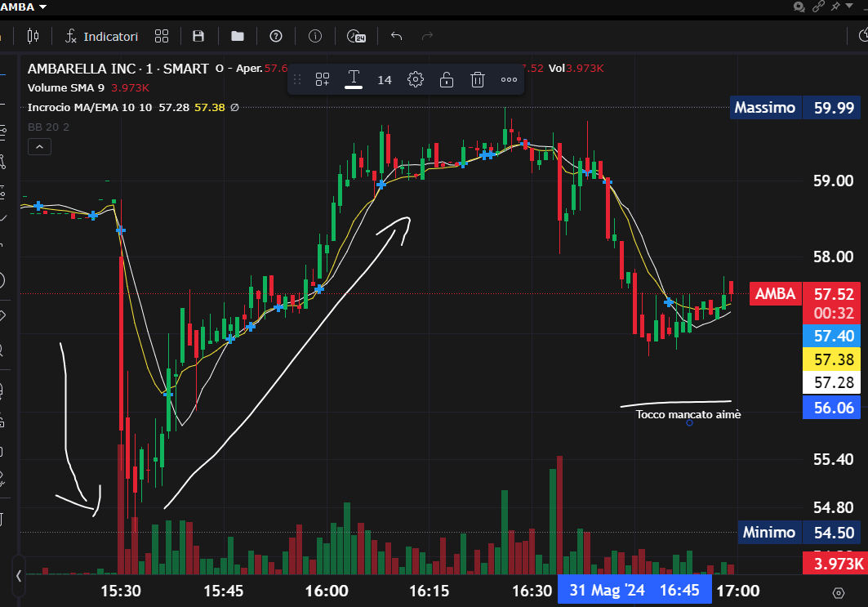
Task: Select the AMBARELLA INC · 1 · SMART legend title
Action: pyautogui.click(x=118, y=69)
